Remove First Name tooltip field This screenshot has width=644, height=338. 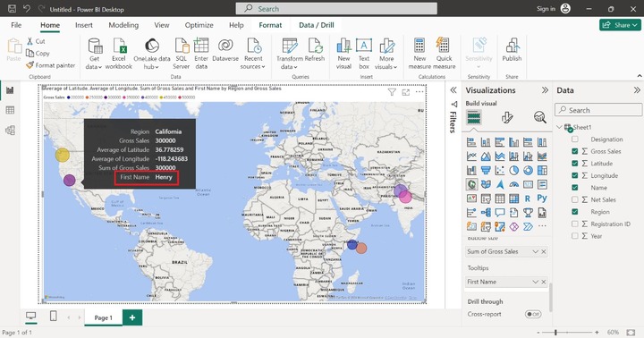point(544,282)
